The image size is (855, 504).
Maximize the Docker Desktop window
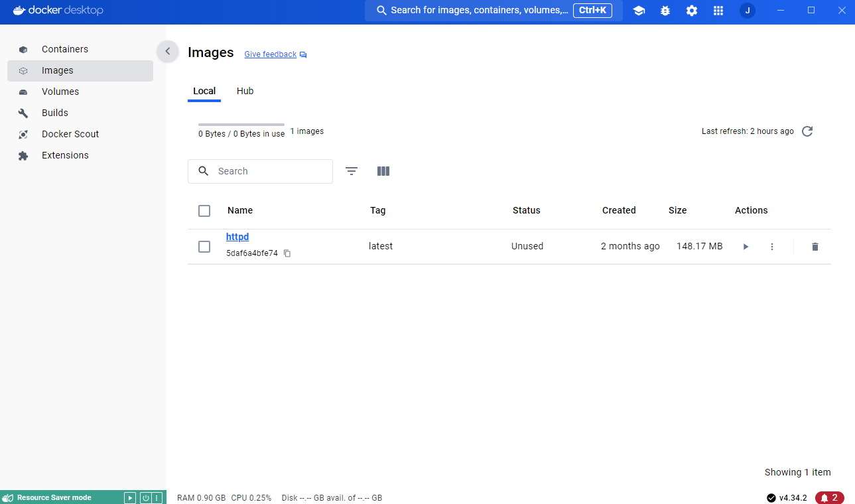click(x=811, y=11)
